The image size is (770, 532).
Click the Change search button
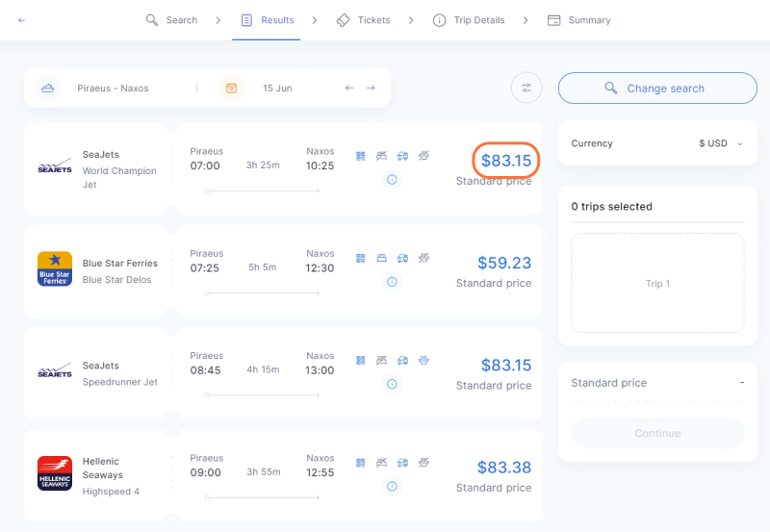pos(657,89)
